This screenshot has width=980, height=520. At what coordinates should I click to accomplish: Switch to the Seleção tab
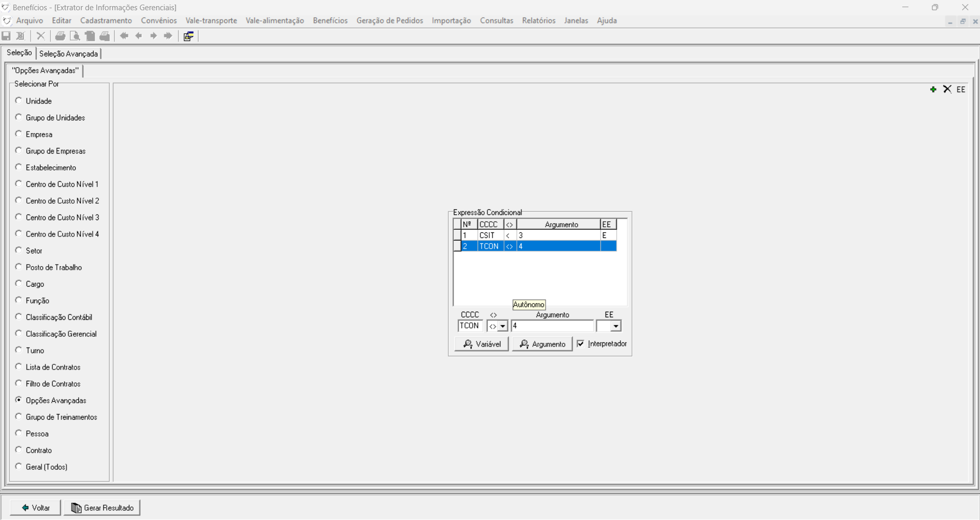[19, 53]
